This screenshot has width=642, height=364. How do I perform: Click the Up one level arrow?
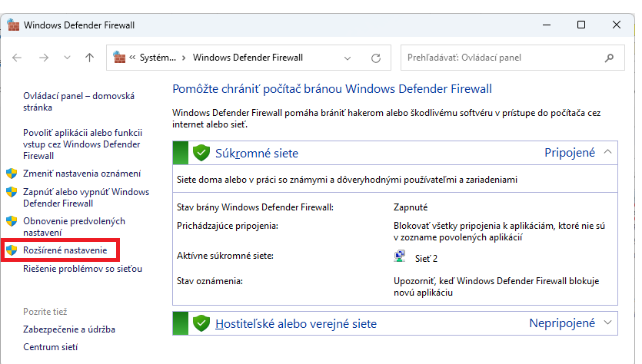(x=89, y=58)
